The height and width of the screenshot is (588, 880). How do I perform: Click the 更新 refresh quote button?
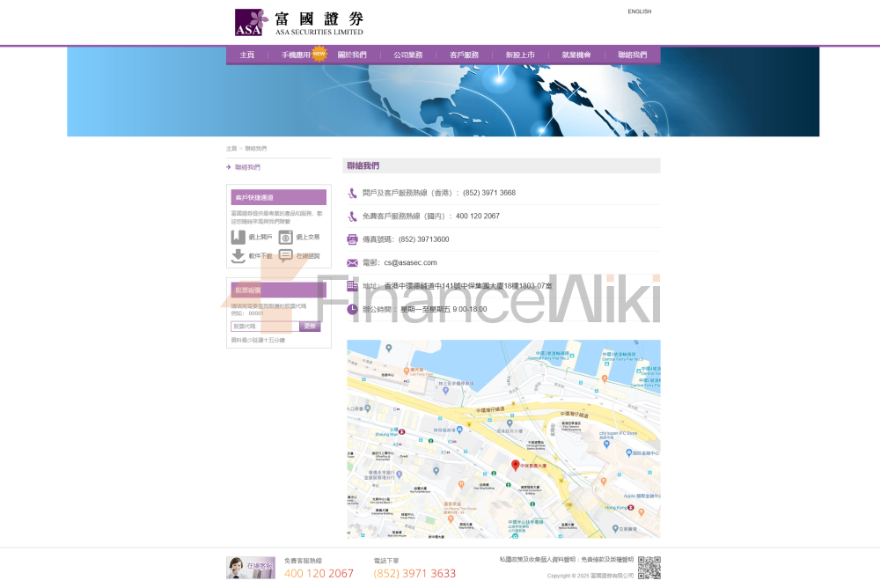[310, 327]
